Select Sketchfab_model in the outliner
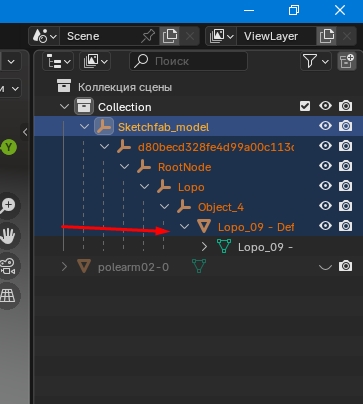This screenshot has width=363, height=404. (163, 127)
